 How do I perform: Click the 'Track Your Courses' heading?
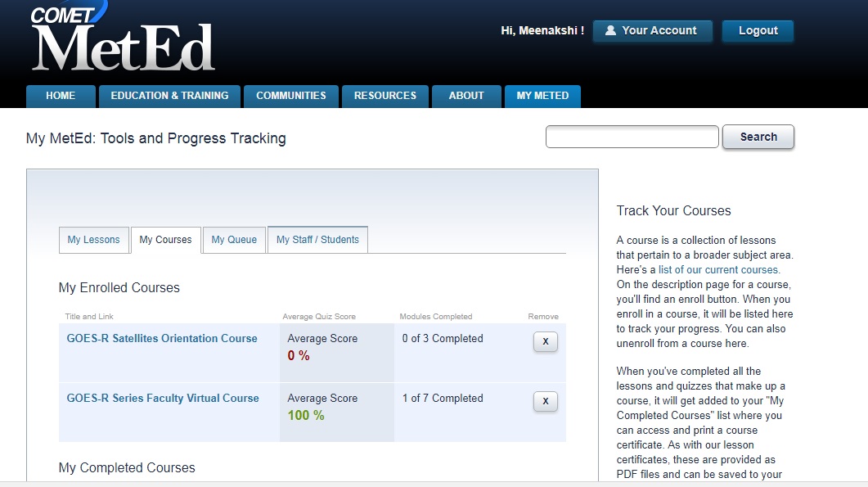tap(673, 210)
